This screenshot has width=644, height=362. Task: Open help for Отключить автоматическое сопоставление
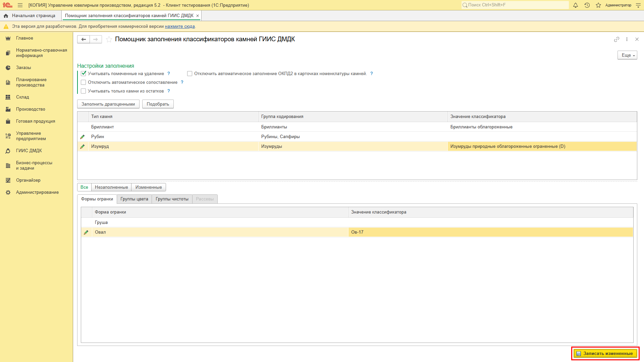coord(182,82)
